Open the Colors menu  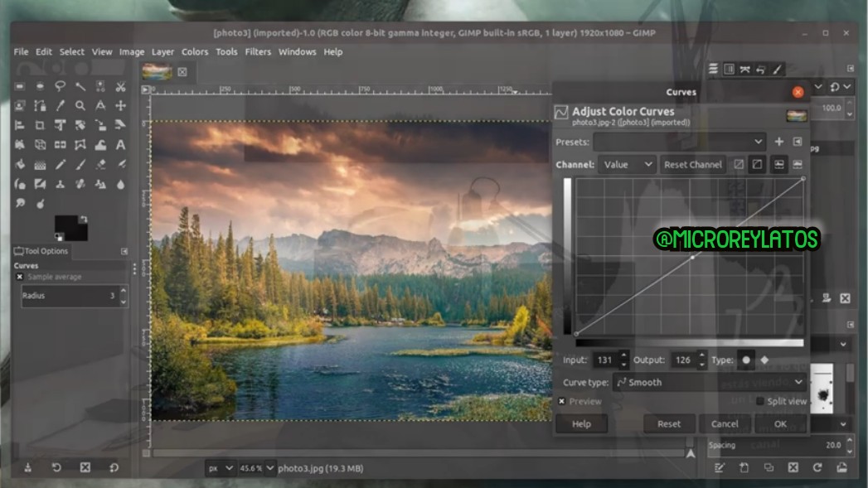click(x=195, y=51)
